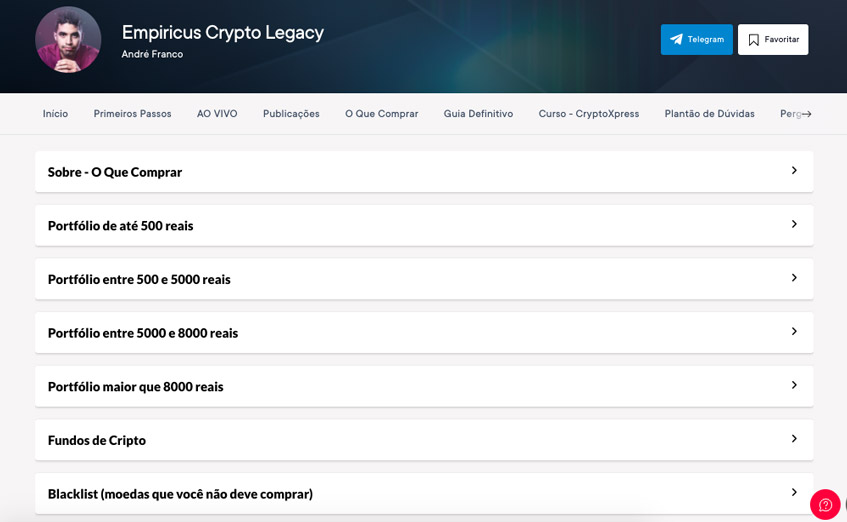
Task: Switch to the AO VIVO tab
Action: [x=217, y=114]
